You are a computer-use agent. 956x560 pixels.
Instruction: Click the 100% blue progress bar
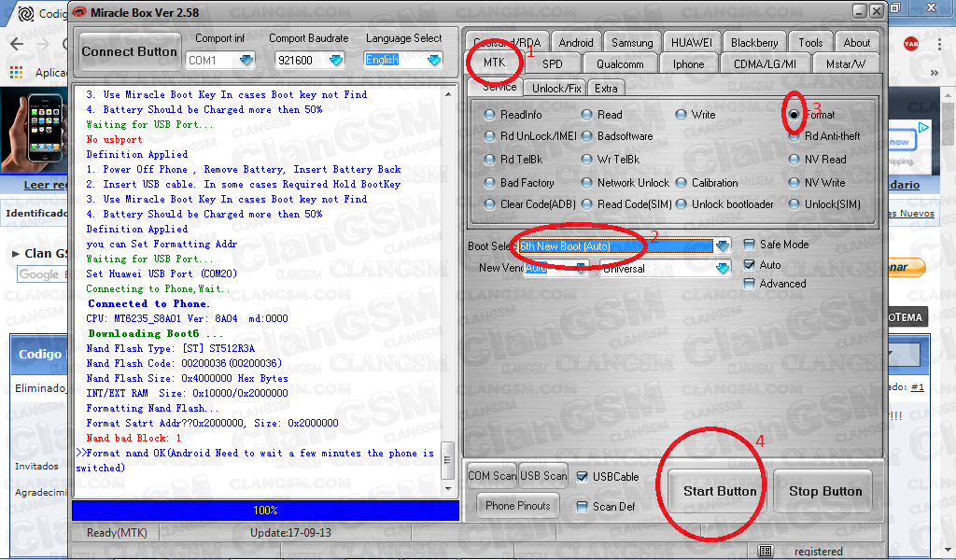(x=265, y=511)
